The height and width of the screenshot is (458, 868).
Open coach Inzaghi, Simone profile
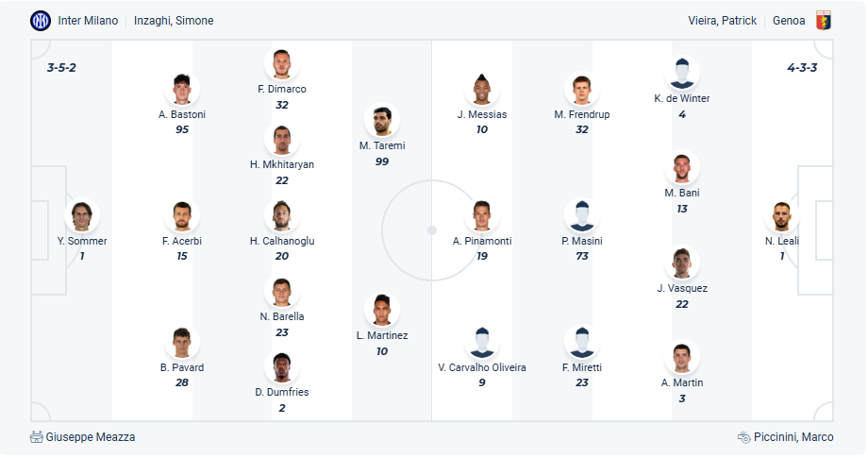tap(174, 21)
